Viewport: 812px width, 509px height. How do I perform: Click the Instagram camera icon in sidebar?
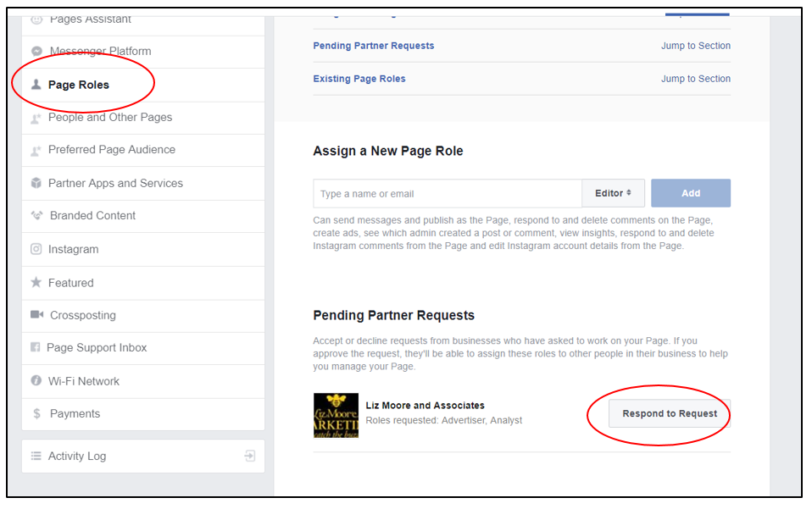[x=36, y=249]
